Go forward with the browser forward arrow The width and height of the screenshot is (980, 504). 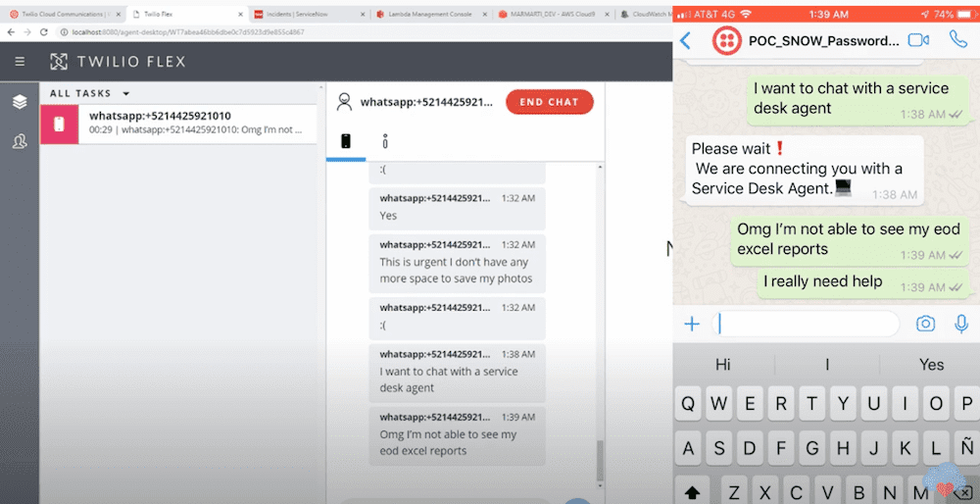point(26,32)
